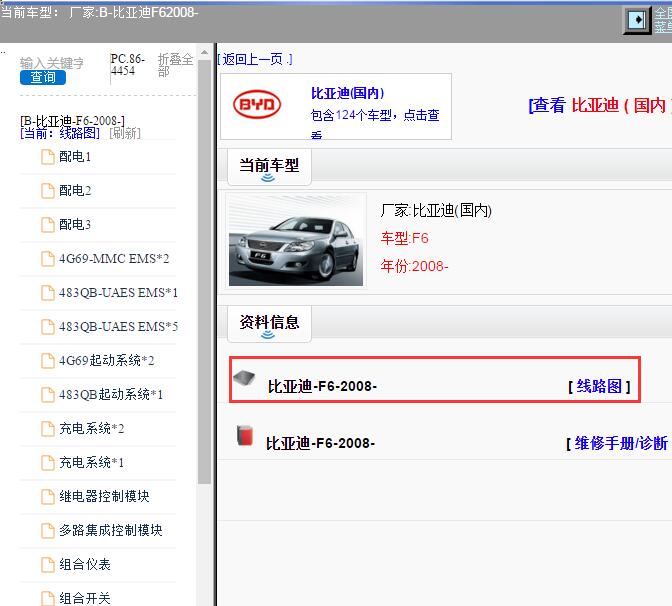This screenshot has width=672, height=606.
Task: Open 组合开关 entry
Action: pyautogui.click(x=85, y=598)
